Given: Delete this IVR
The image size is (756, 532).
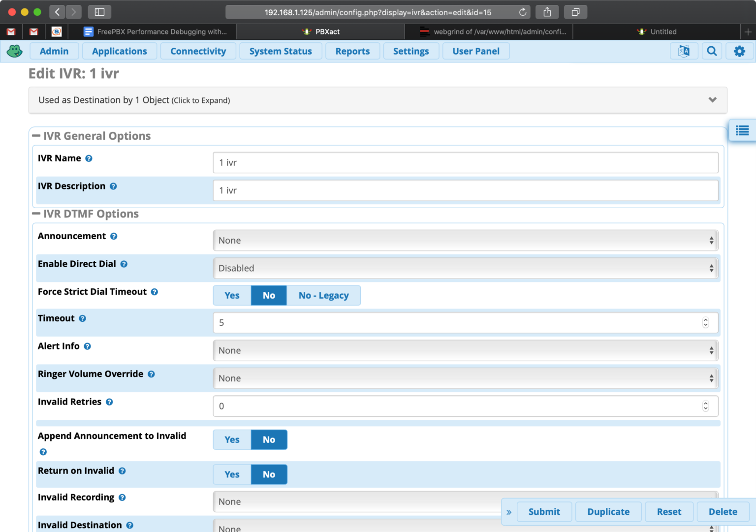Looking at the screenshot, I should point(723,511).
